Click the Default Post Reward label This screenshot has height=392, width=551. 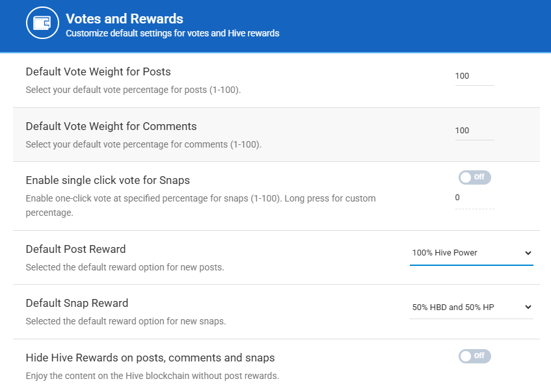click(75, 249)
